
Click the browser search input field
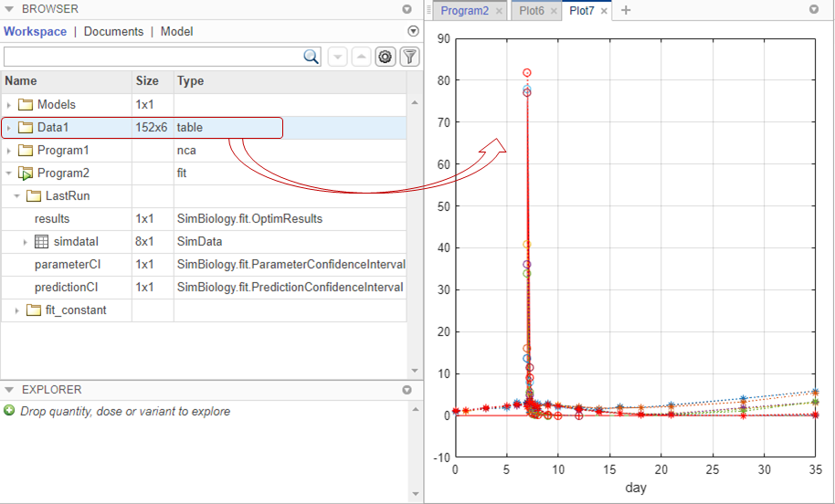coord(153,57)
